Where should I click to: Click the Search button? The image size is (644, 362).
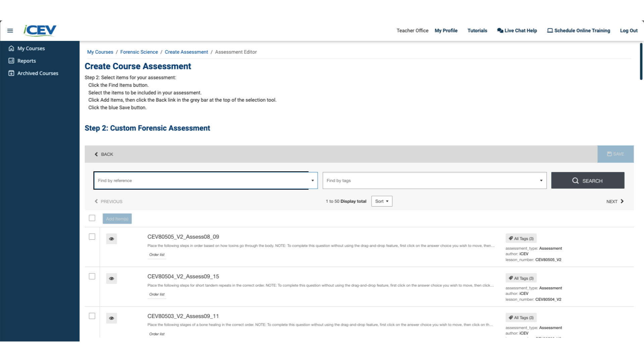588,181
